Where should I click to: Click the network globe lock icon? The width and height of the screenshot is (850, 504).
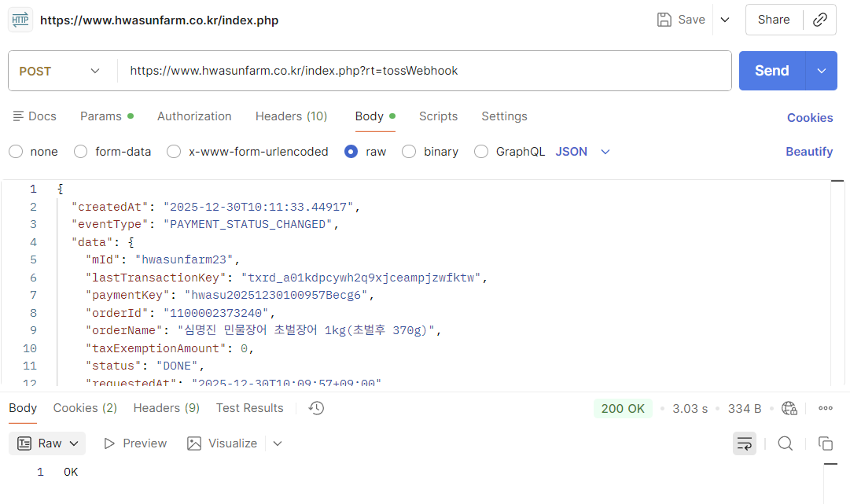click(789, 408)
